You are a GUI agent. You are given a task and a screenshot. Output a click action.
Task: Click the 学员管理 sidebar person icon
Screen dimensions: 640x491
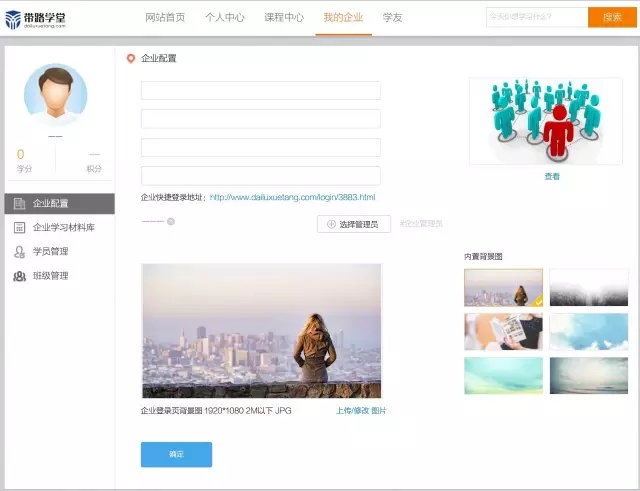pyautogui.click(x=19, y=252)
